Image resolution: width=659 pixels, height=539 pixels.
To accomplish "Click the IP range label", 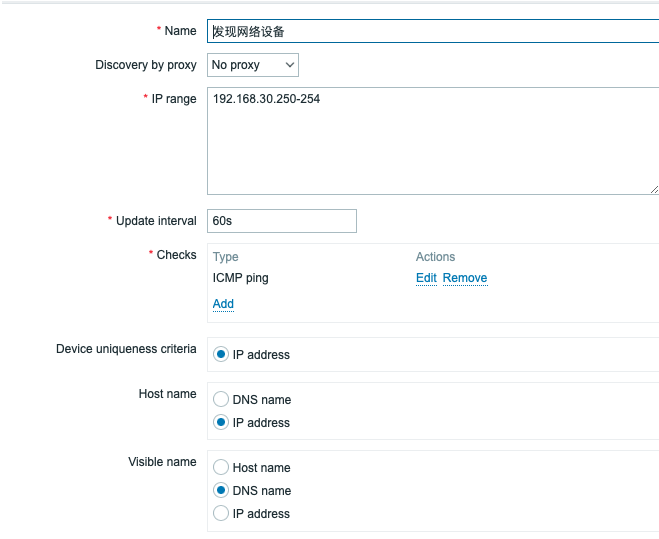I will (174, 99).
